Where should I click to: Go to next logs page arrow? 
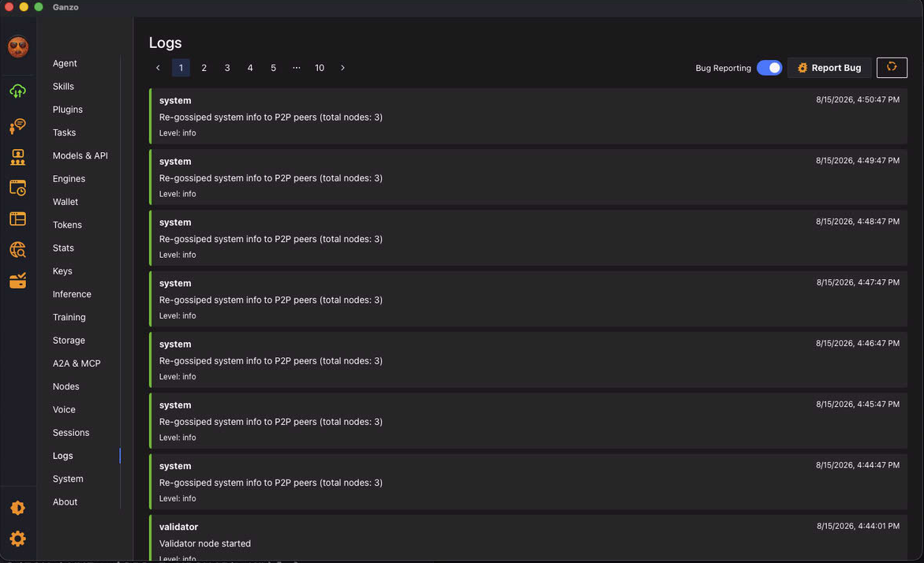click(342, 68)
